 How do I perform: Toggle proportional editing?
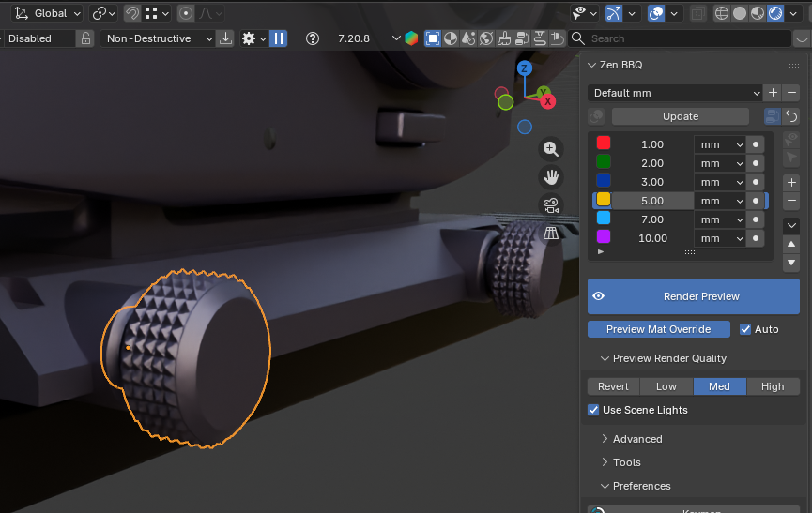pos(185,13)
